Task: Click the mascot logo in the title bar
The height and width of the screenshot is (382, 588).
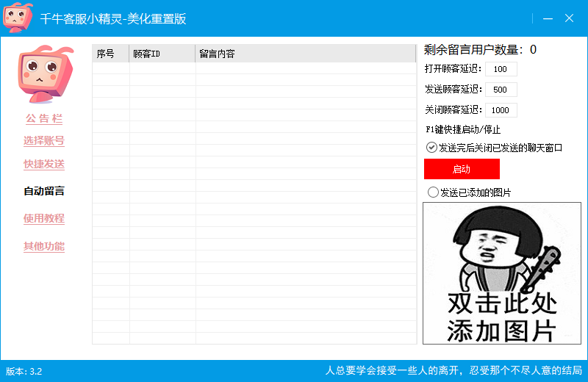Action: click(x=18, y=17)
